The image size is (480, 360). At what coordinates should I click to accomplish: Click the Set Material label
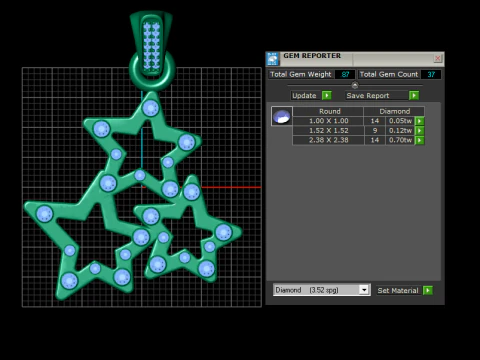tap(398, 290)
